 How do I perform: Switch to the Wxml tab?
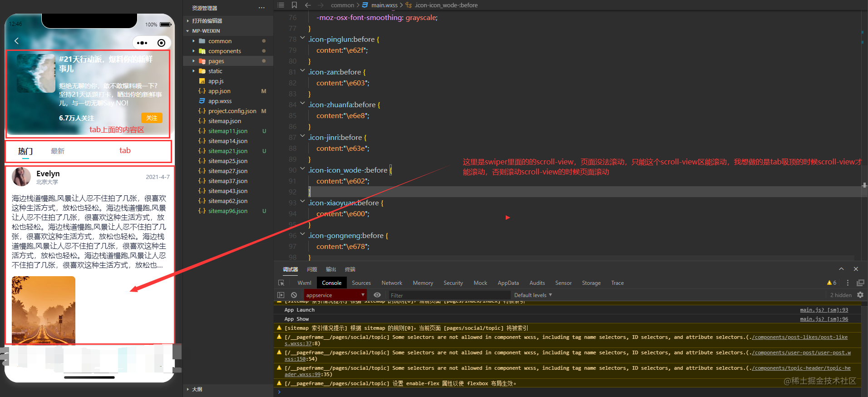tap(304, 283)
